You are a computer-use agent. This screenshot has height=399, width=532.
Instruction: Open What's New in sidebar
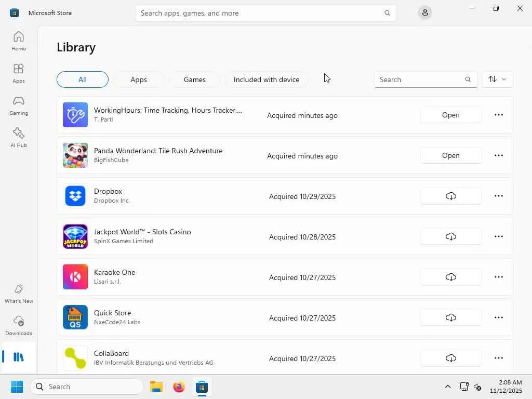(x=19, y=294)
